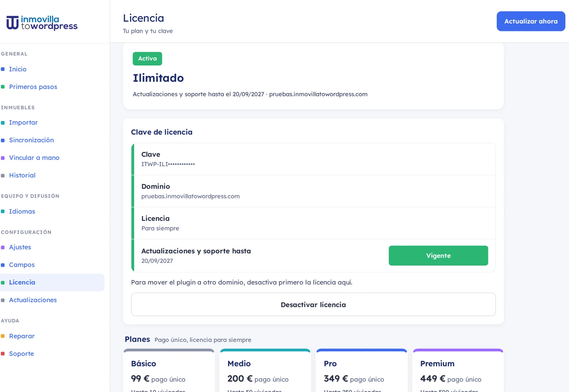Click the green Vigente status button

tap(438, 256)
